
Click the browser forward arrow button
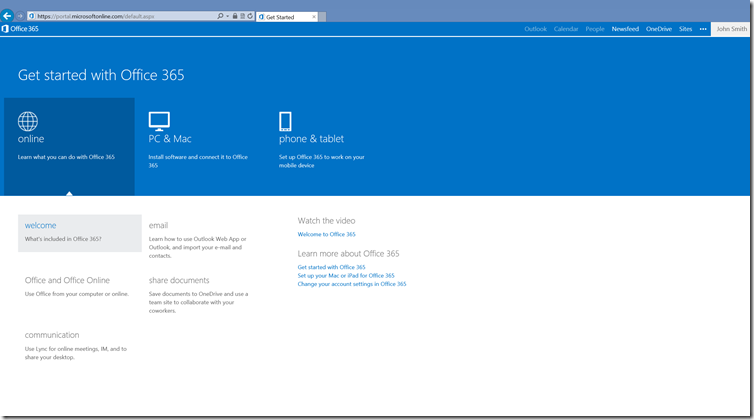20,16
